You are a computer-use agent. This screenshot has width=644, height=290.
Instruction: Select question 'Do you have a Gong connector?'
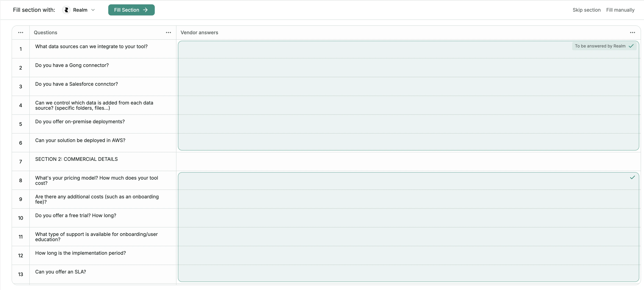click(x=72, y=65)
